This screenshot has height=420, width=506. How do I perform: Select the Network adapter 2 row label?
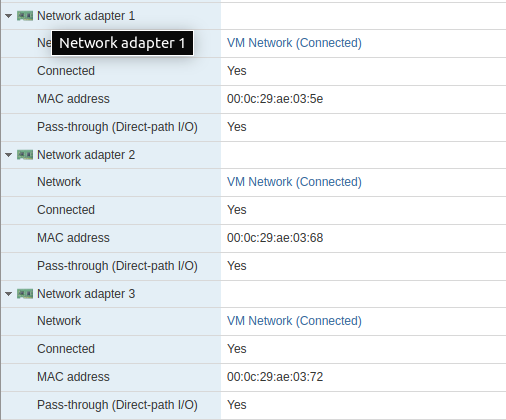click(x=86, y=155)
